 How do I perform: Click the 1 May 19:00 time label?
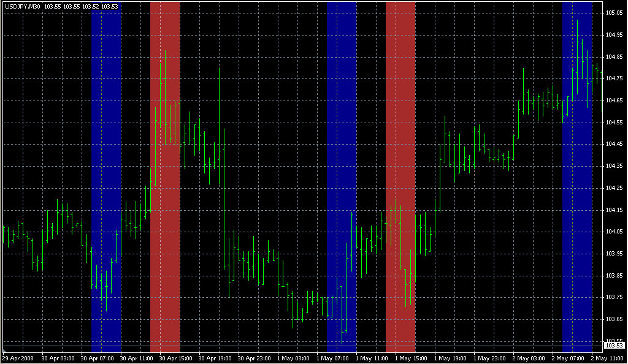click(x=450, y=358)
